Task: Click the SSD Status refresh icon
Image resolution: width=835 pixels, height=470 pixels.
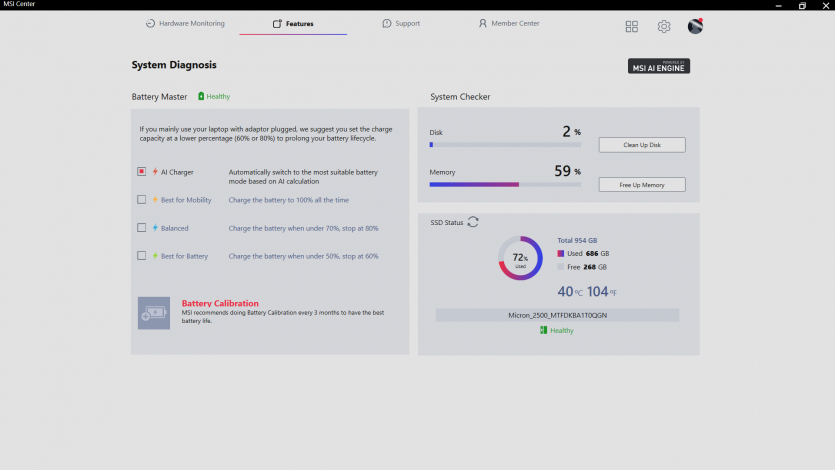Action: 473,222
